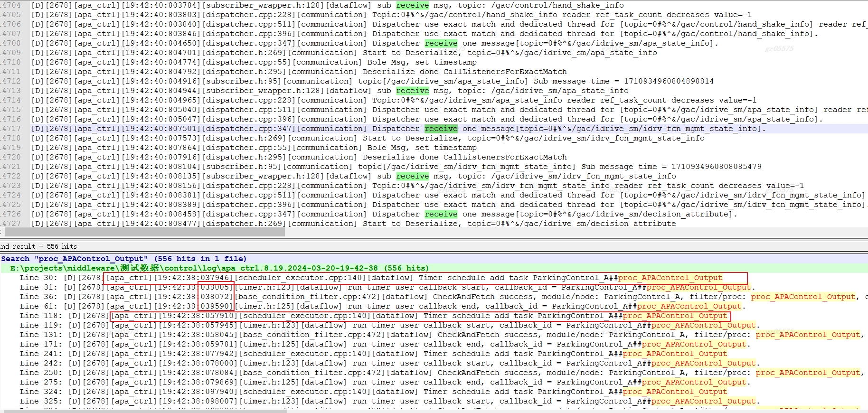Click line number 4704 in the margin
868x413 pixels.
(11, 5)
